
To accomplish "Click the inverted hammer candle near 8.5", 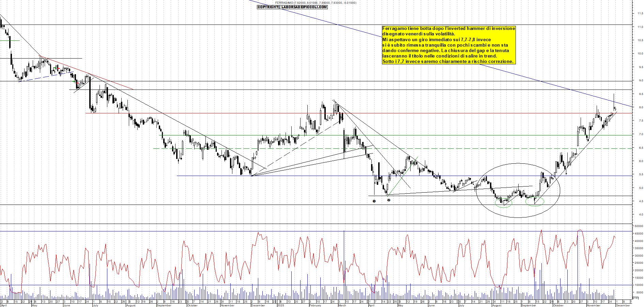I will click(614, 102).
